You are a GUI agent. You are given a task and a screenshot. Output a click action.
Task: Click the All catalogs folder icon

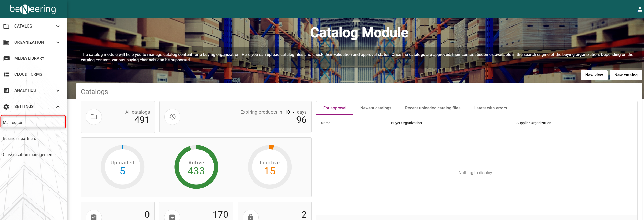(94, 117)
